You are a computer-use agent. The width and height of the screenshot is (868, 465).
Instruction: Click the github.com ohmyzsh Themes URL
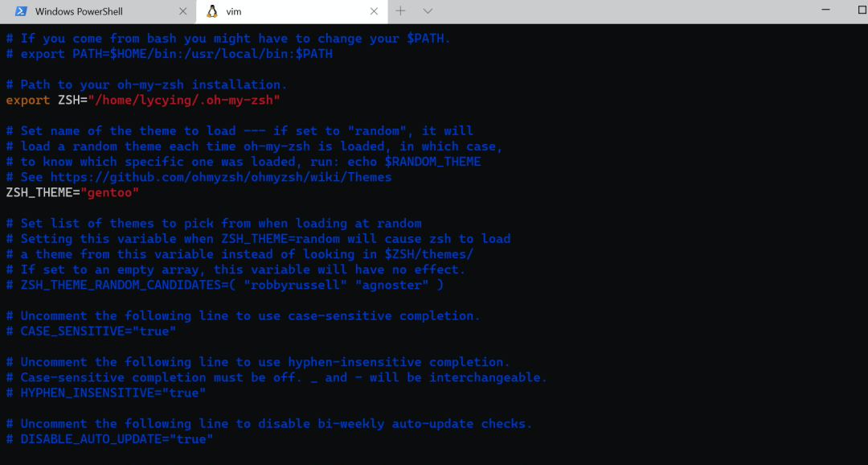[x=221, y=177]
